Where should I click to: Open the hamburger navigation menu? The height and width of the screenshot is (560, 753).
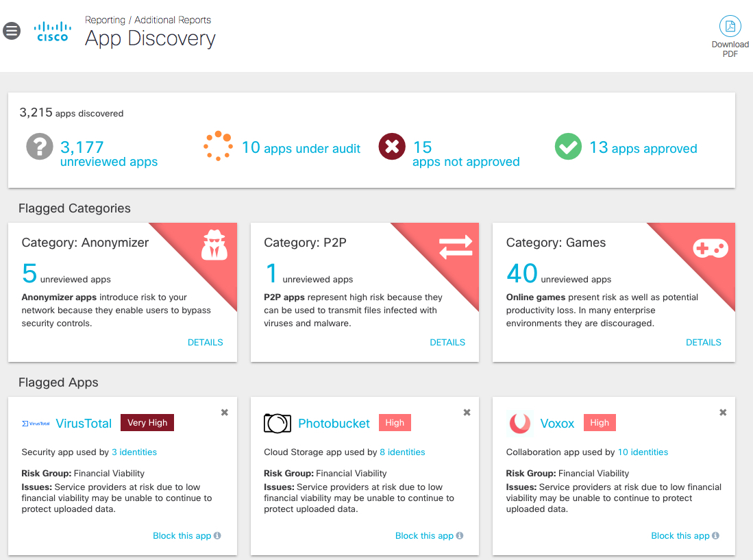point(12,32)
